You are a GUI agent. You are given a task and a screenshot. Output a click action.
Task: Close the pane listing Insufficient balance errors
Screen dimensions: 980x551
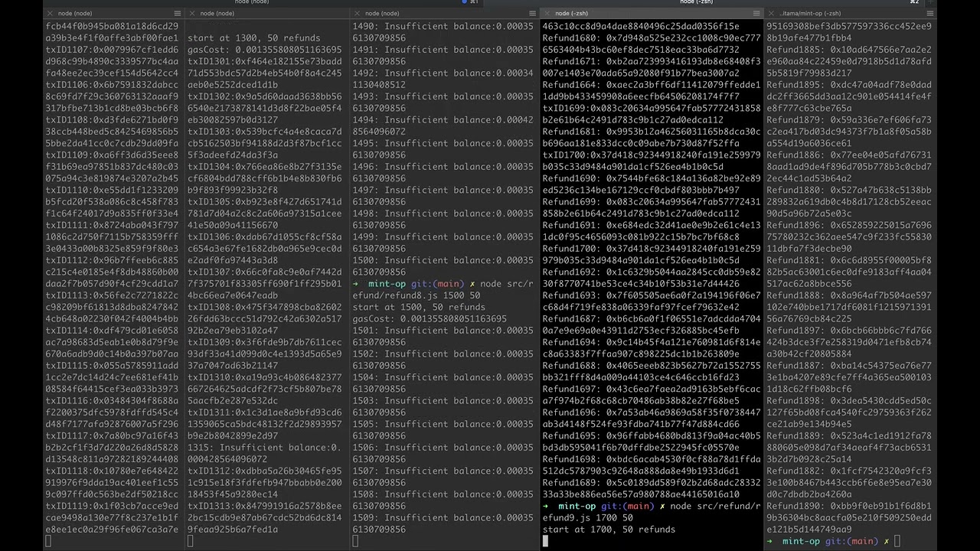pyautogui.click(x=358, y=13)
